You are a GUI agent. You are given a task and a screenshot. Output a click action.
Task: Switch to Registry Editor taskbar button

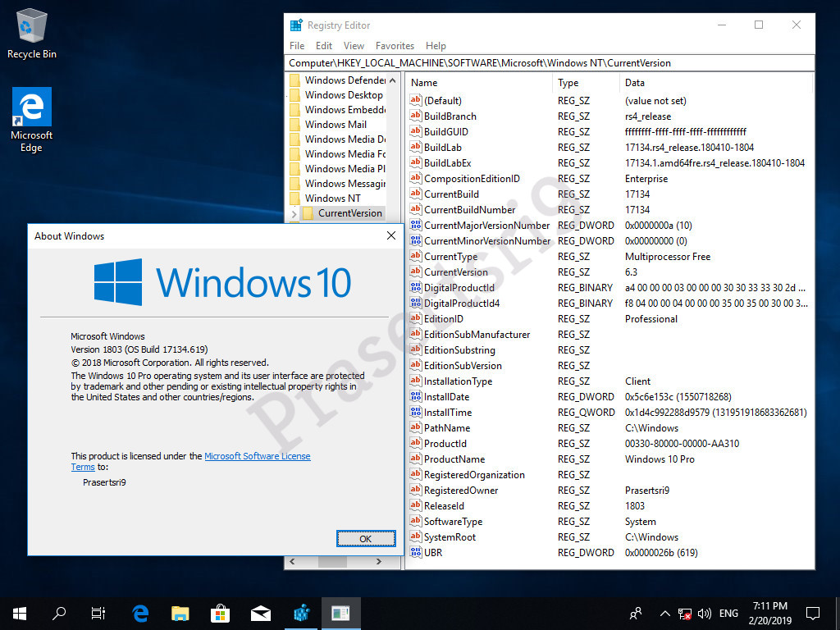point(302,613)
